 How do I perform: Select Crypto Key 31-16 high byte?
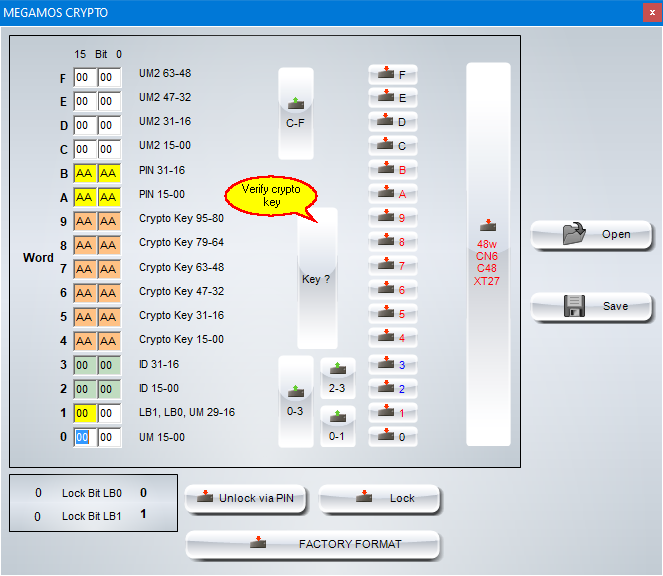[85, 317]
